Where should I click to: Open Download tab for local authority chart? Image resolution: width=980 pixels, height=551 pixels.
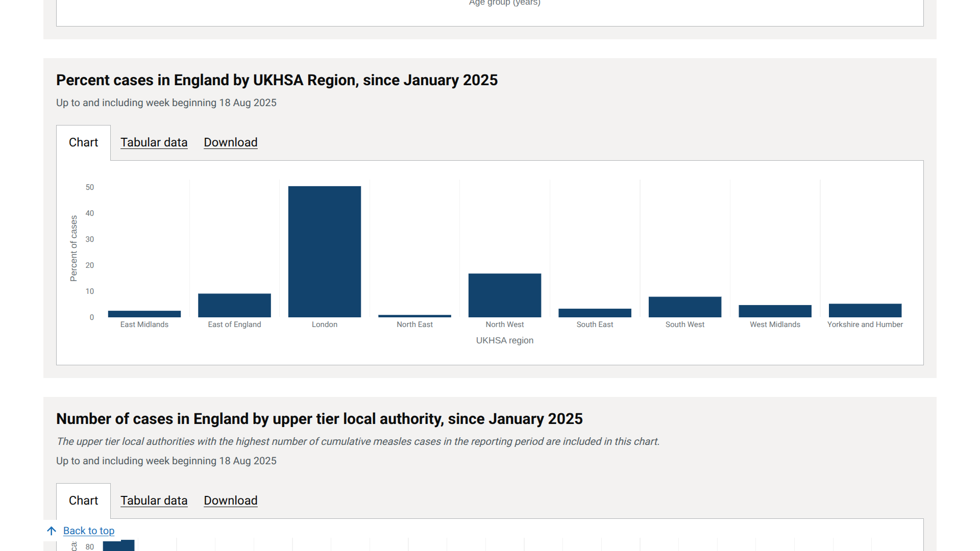(x=230, y=500)
